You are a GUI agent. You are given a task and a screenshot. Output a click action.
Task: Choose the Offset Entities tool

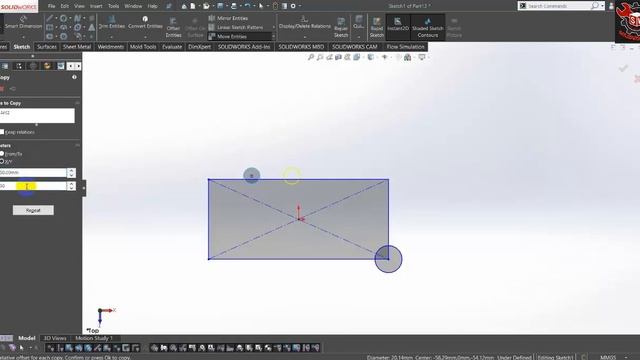click(x=173, y=28)
